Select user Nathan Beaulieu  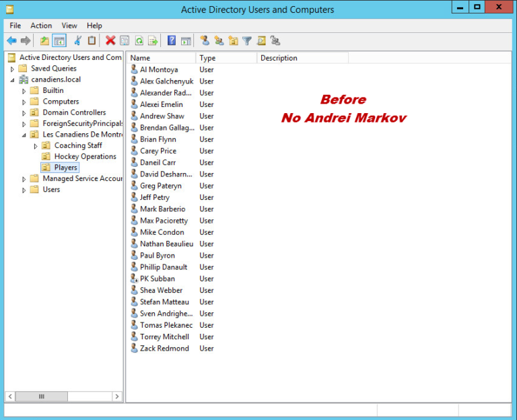click(x=166, y=244)
